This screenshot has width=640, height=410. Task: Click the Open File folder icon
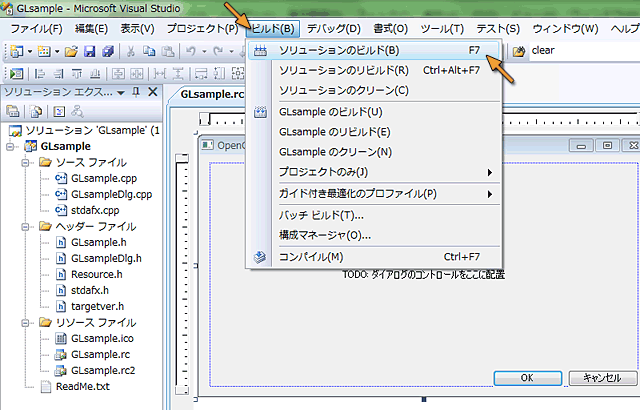coord(71,51)
